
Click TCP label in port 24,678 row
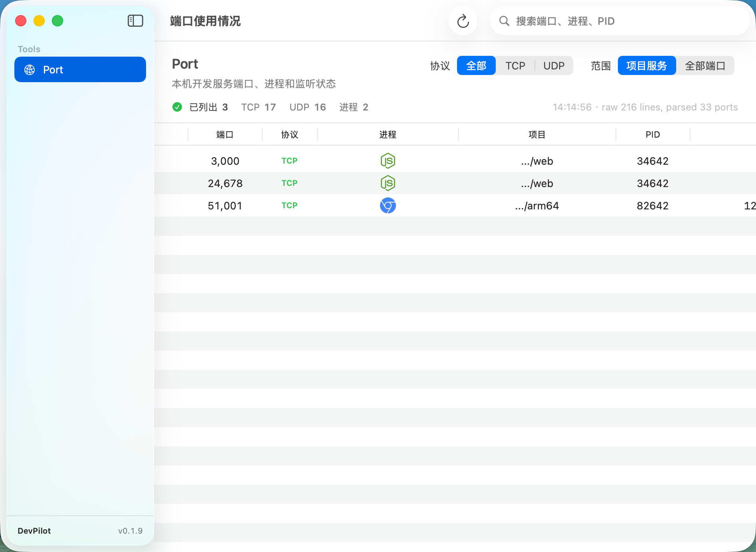click(289, 183)
